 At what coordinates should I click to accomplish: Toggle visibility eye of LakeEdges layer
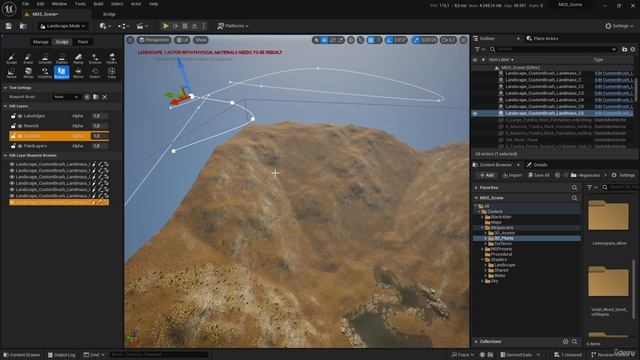pyautogui.click(x=20, y=116)
